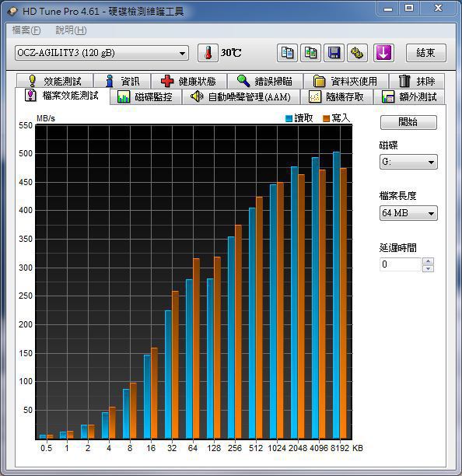The image size is (462, 476).
Task: Click the delay time input field
Action: click(401, 264)
